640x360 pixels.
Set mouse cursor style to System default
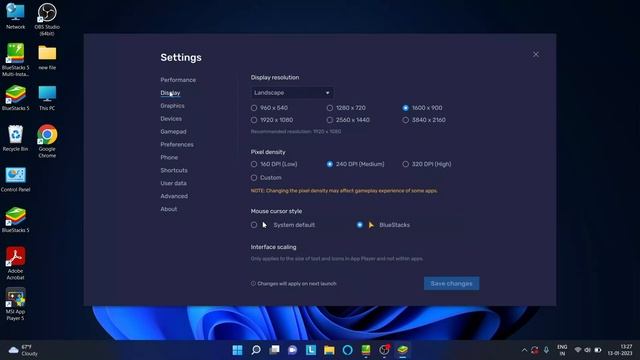[283, 225]
